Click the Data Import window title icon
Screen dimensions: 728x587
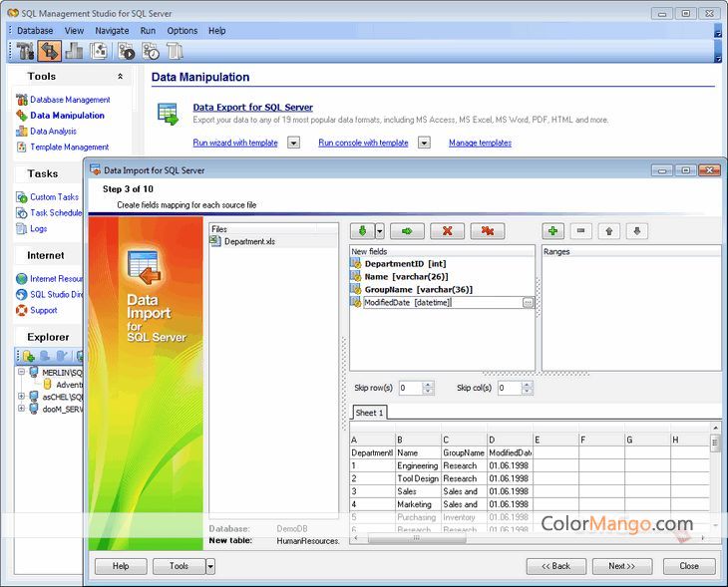pyautogui.click(x=95, y=169)
